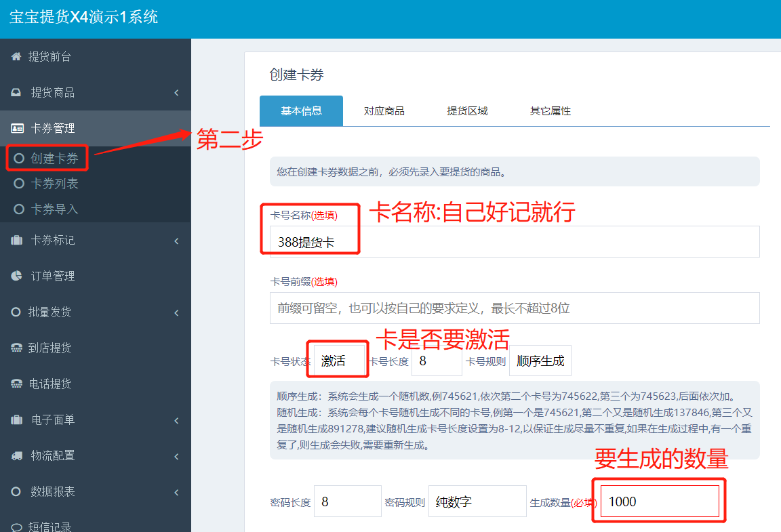Click the 提货商品 sidebar icon
This screenshot has height=532, width=781.
15,92
